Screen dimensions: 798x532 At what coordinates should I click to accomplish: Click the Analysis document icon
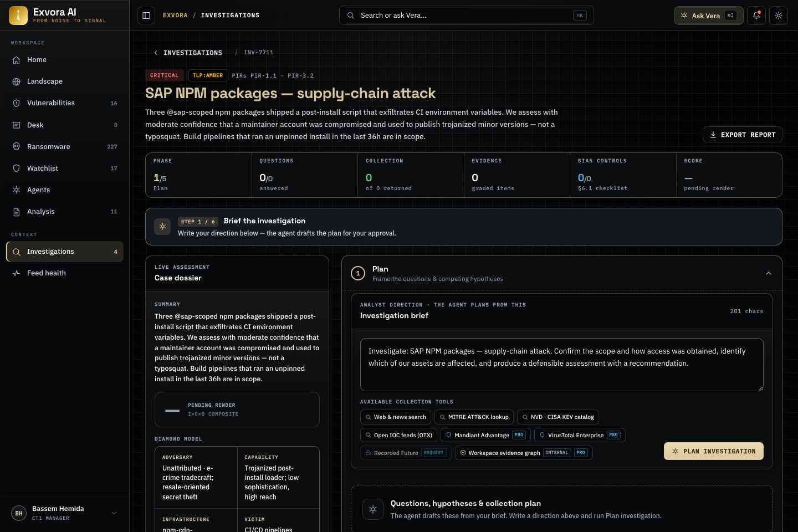pos(17,212)
